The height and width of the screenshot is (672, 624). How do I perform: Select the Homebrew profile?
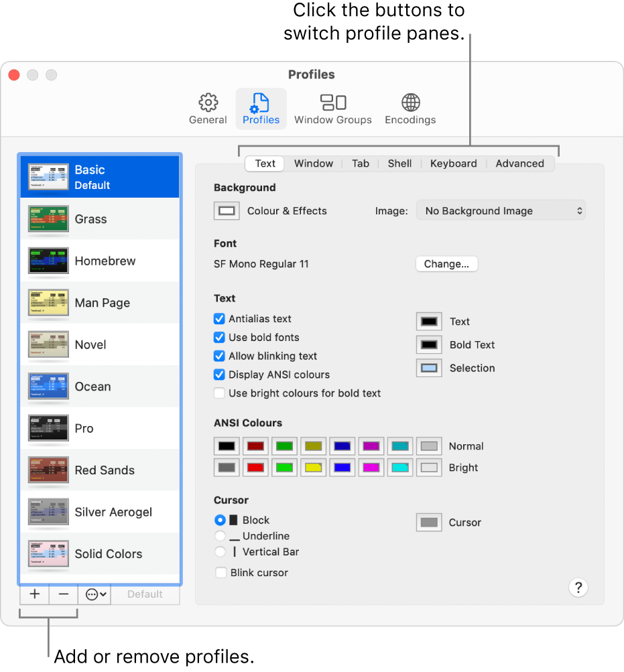pos(99,261)
